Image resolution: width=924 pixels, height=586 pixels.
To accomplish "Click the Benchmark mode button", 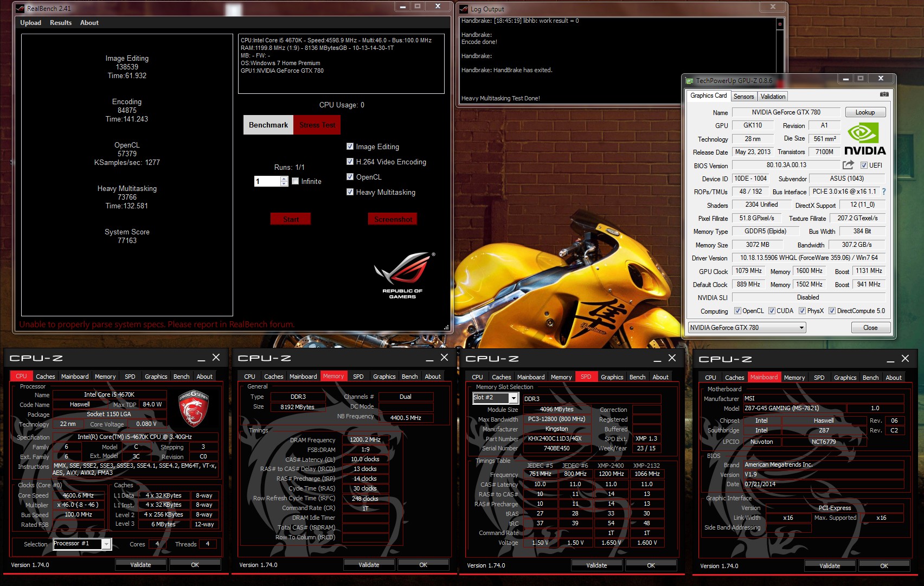I will click(x=268, y=125).
